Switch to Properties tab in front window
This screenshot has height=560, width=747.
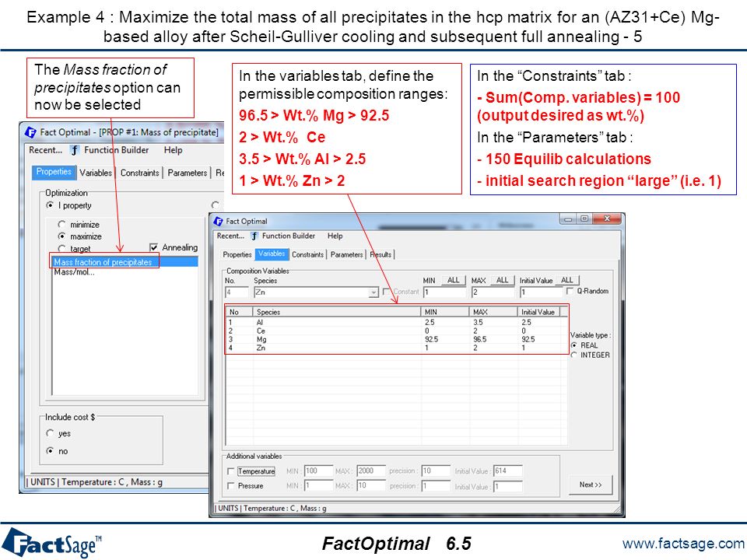(237, 255)
